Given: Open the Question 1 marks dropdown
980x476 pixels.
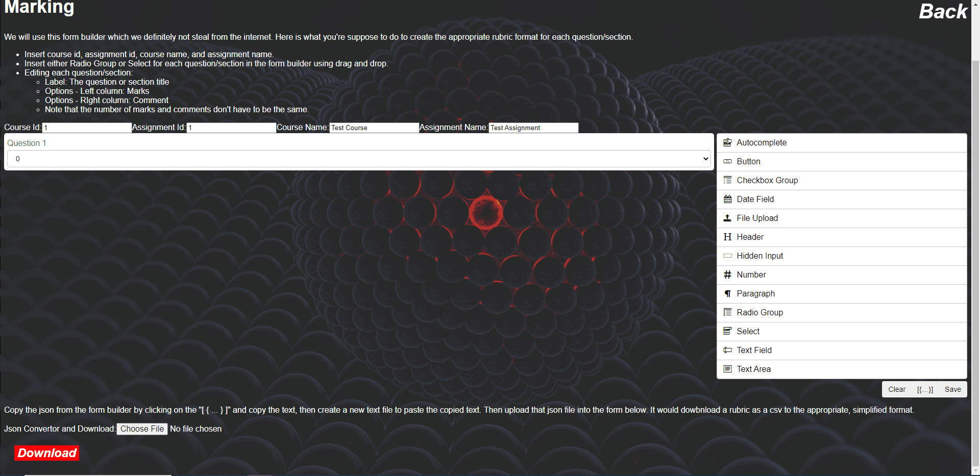Looking at the screenshot, I should pyautogui.click(x=359, y=159).
